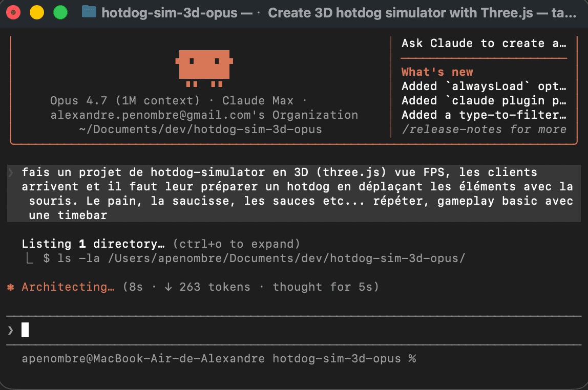
Task: Close the terminal with the red button
Action: (x=13, y=12)
